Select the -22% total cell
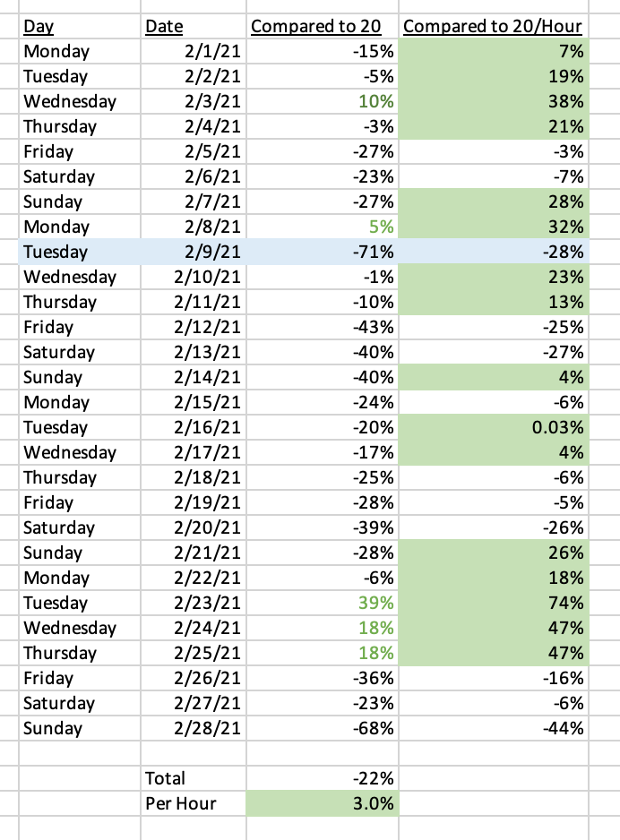This screenshot has height=840, width=620. click(322, 778)
